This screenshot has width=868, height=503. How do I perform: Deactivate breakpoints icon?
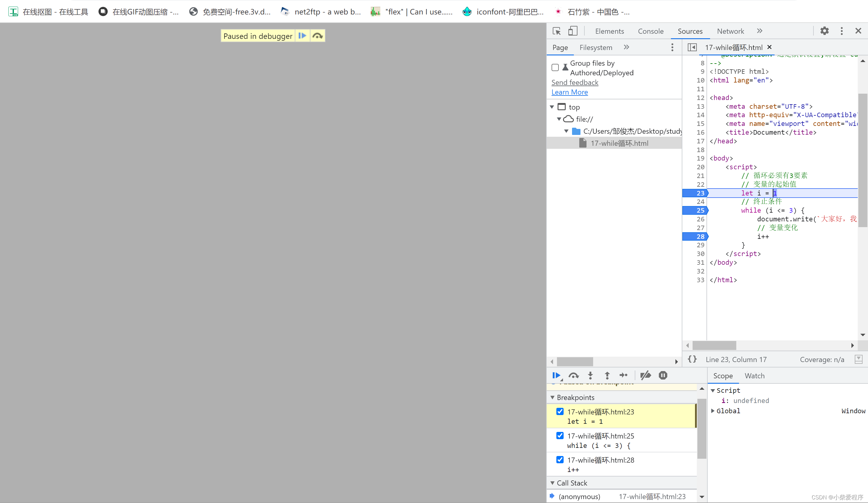pyautogui.click(x=646, y=375)
